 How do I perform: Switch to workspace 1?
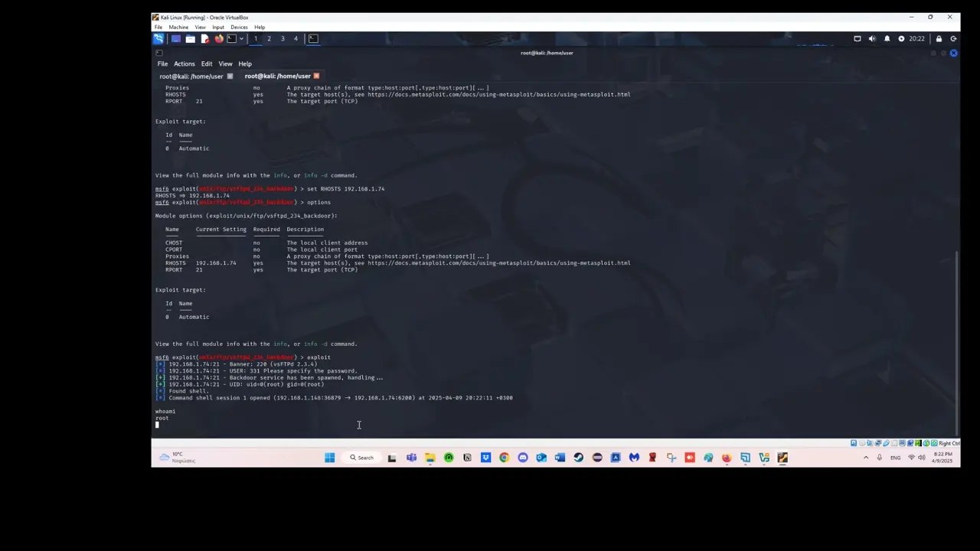coord(256,38)
